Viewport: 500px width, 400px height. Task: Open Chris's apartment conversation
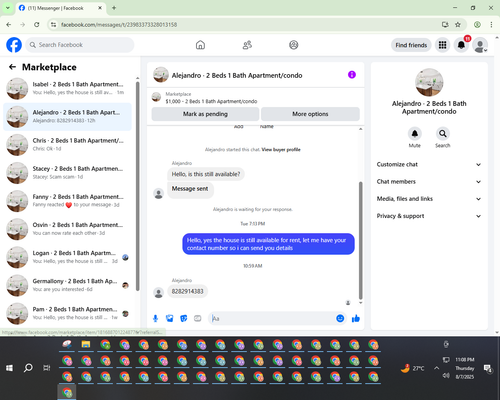coord(67,145)
